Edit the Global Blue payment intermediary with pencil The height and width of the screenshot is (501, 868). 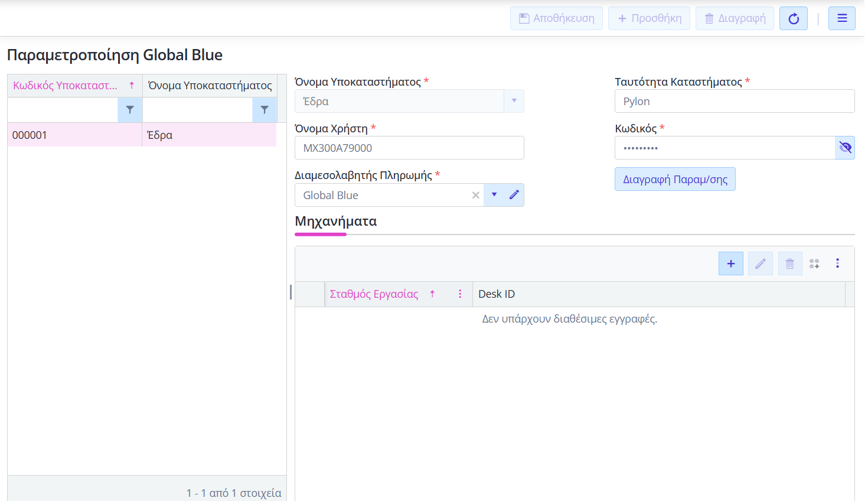514,195
